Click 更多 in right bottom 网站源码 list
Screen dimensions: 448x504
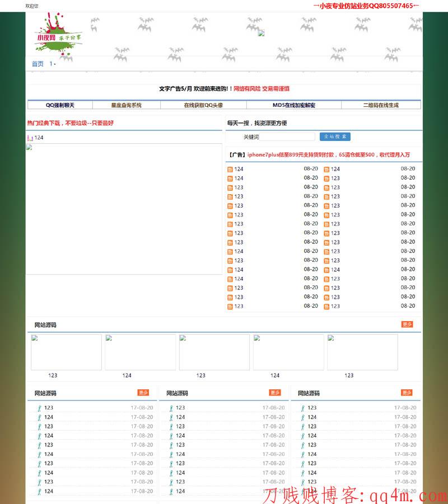[407, 393]
